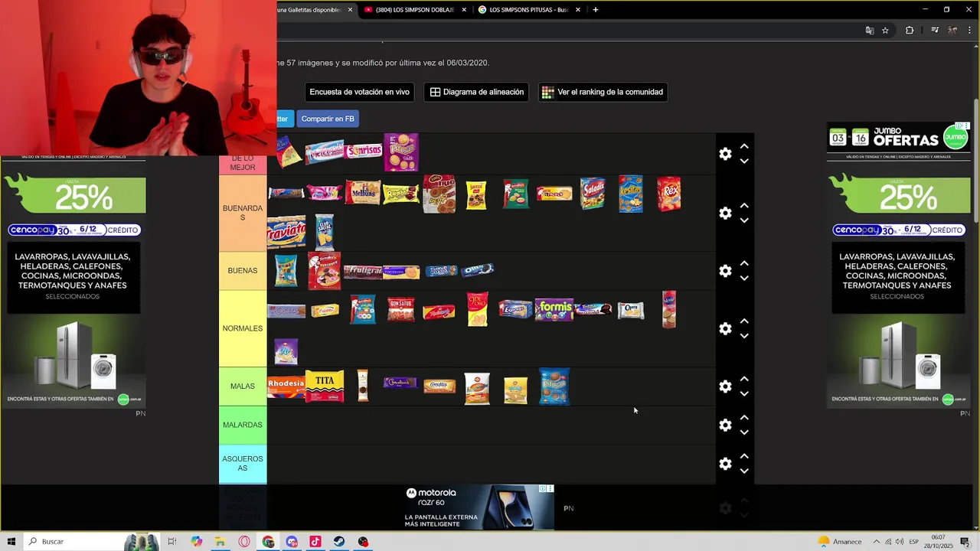Open Task View on taskbar

click(172, 541)
